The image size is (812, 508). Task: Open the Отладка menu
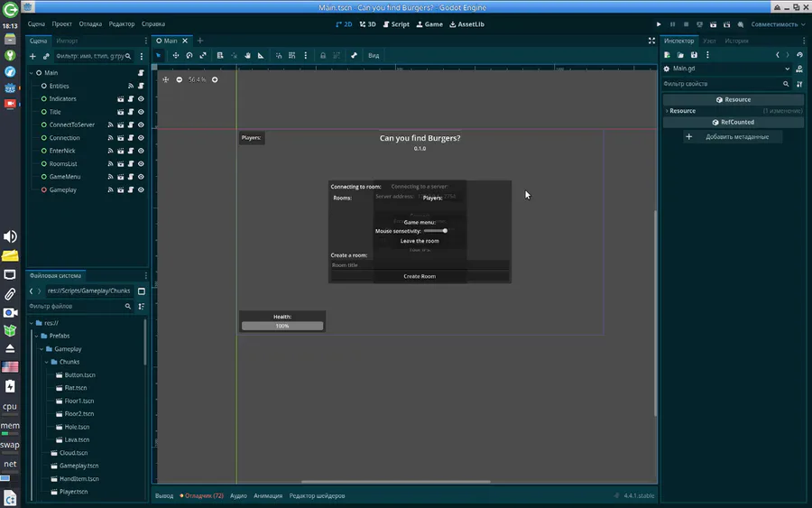coord(90,23)
